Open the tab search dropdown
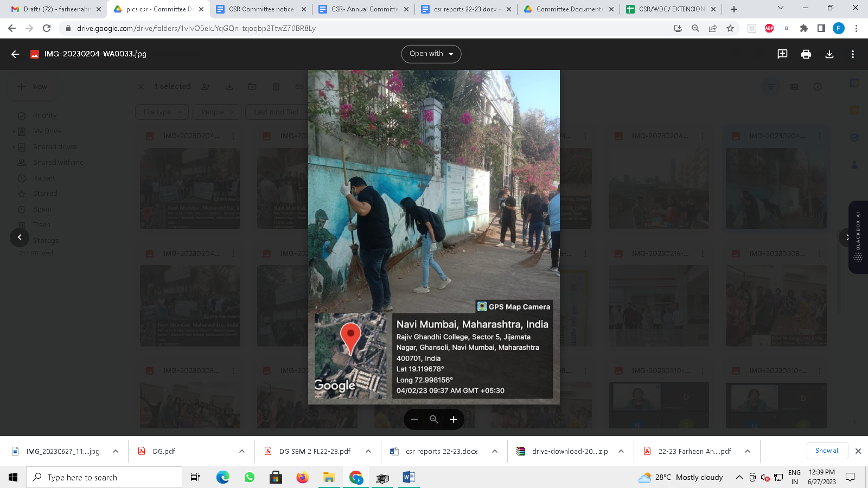This screenshot has height=488, width=868. click(x=780, y=8)
